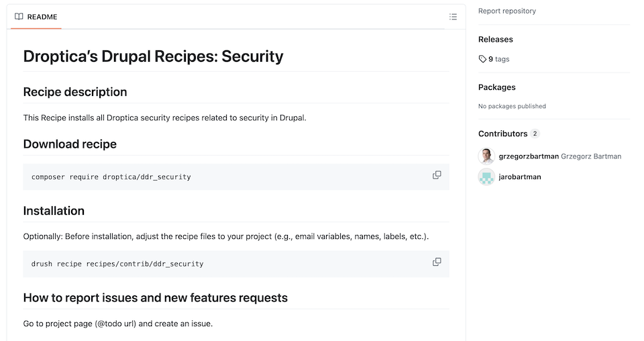The height and width of the screenshot is (341, 644).
Task: Copy the drush recipe command
Action: pyautogui.click(x=437, y=262)
